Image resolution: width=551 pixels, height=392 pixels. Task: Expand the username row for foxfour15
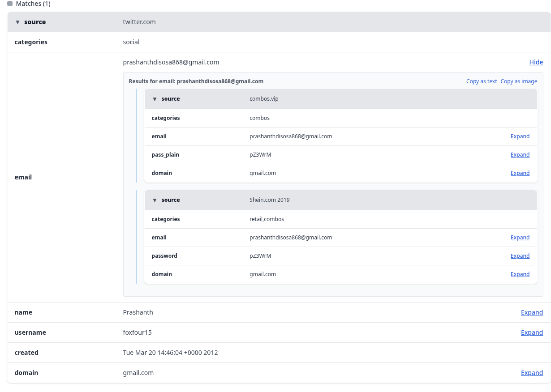pos(532,332)
